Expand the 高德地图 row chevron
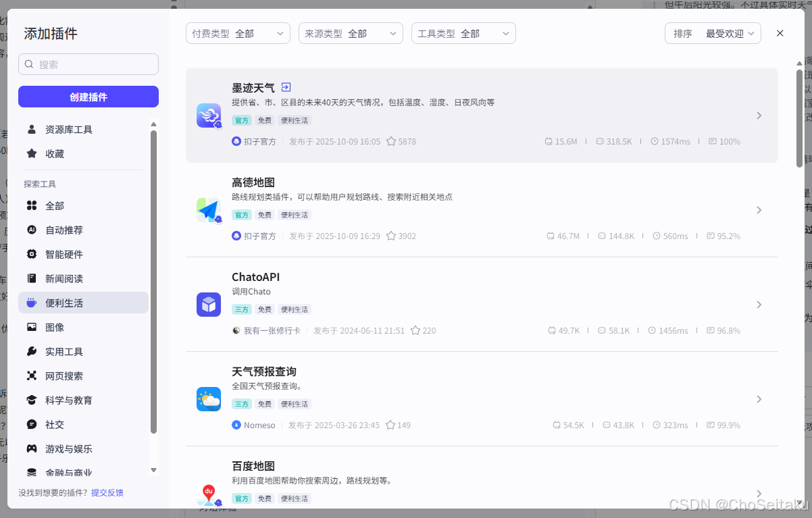 (759, 210)
